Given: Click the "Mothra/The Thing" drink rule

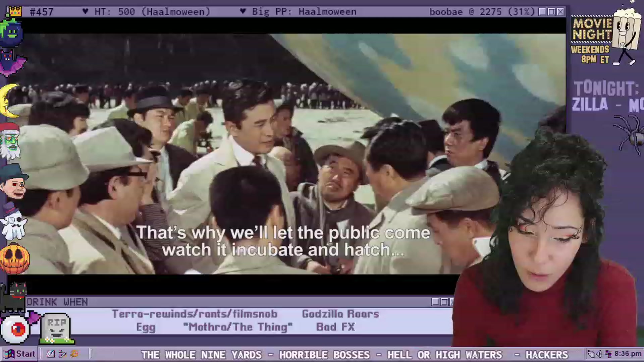Looking at the screenshot, I should point(238,327).
